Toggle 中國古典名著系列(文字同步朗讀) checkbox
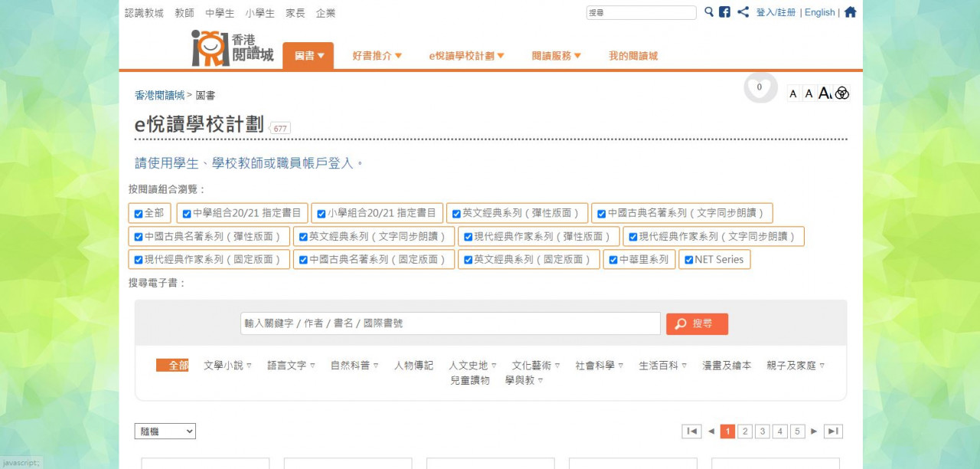This screenshot has height=469, width=980. pyautogui.click(x=602, y=214)
